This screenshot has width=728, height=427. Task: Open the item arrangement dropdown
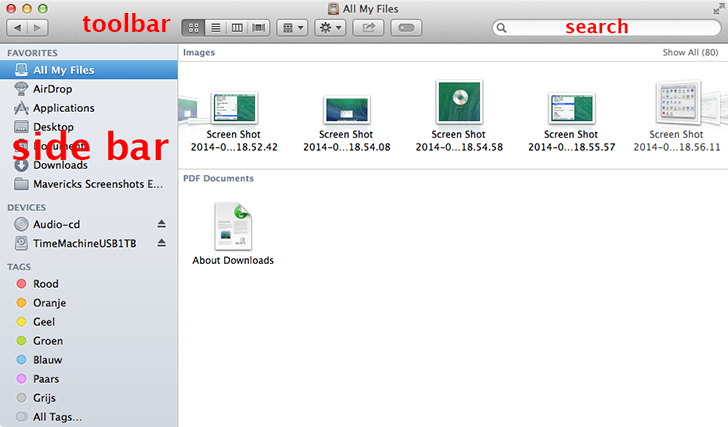tap(292, 28)
